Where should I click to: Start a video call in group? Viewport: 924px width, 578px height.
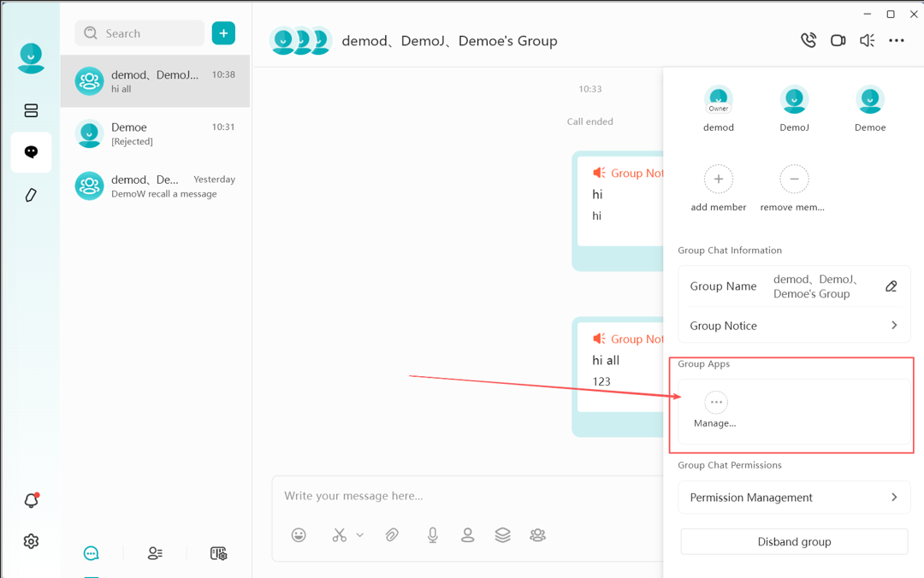(838, 40)
